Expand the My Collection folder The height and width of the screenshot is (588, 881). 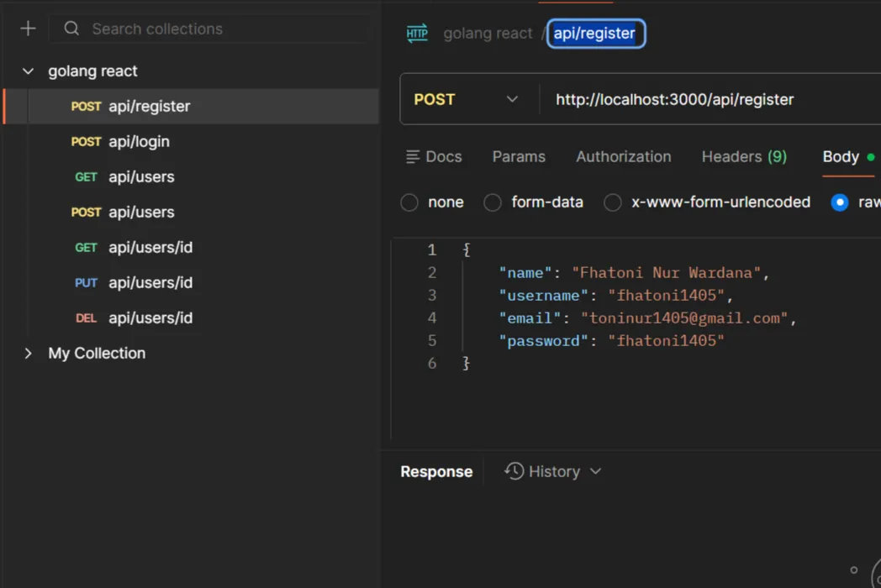[28, 354]
